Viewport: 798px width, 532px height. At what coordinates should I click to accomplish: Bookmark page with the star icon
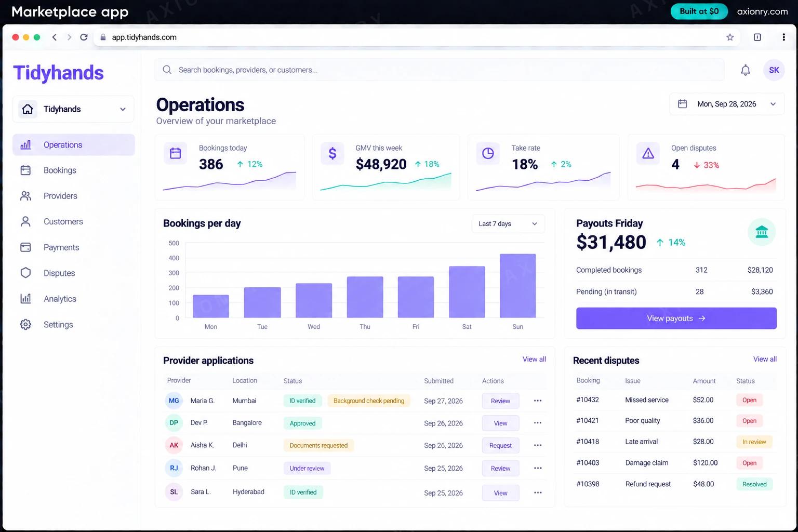coord(730,37)
